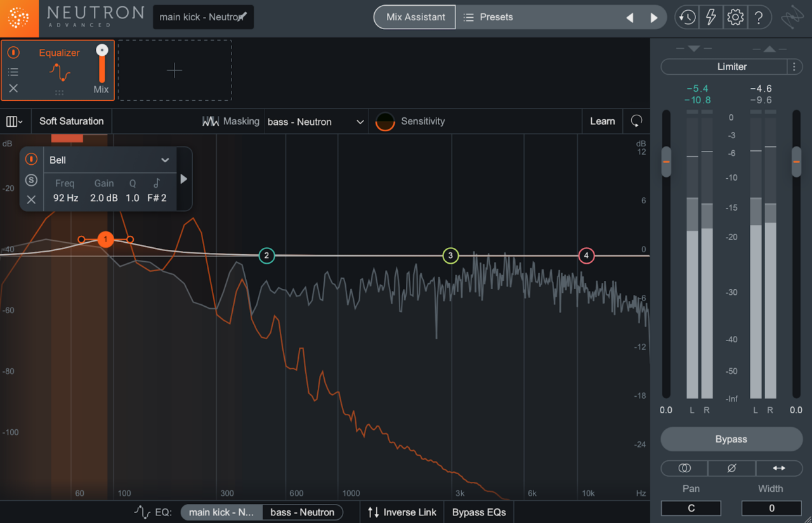Open the settings gear icon
The width and height of the screenshot is (812, 523).
(x=735, y=18)
